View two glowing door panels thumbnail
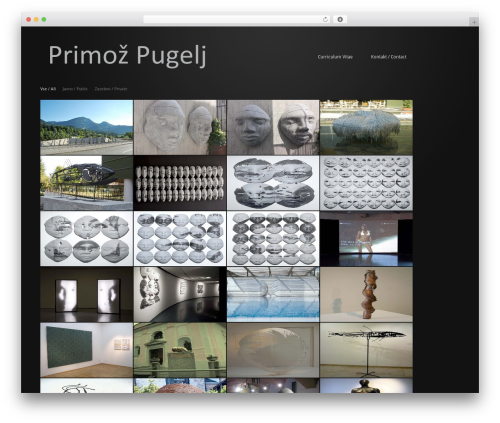 click(x=86, y=294)
